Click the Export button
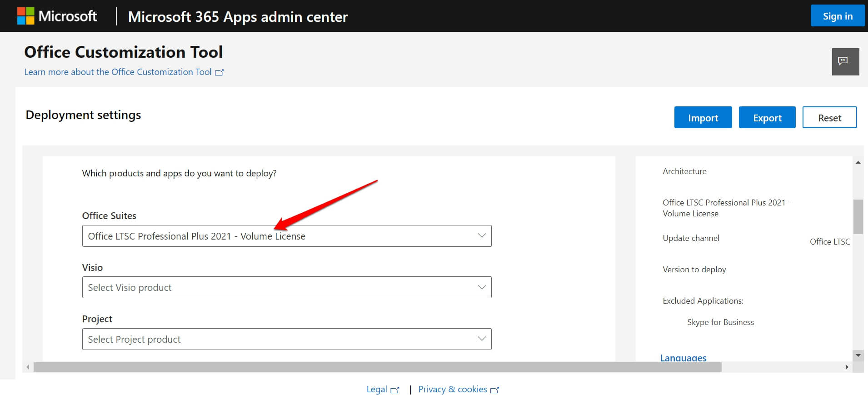Image resolution: width=868 pixels, height=395 pixels. coord(767,117)
